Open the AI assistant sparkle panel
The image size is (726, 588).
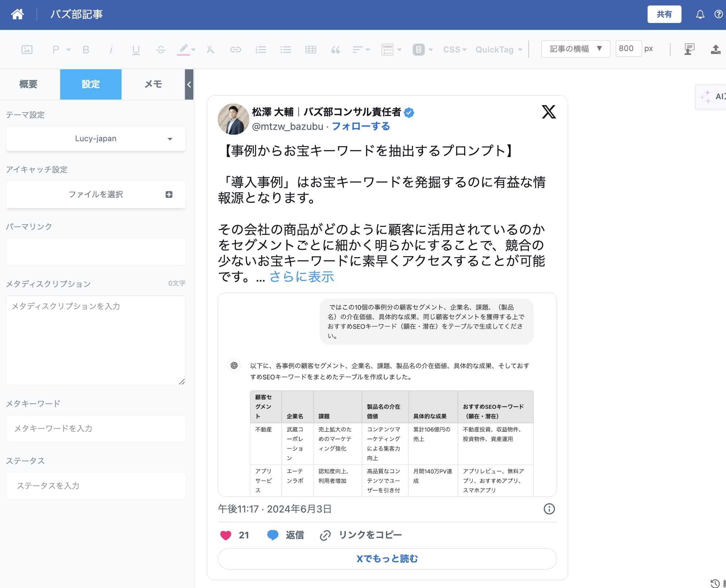[710, 97]
